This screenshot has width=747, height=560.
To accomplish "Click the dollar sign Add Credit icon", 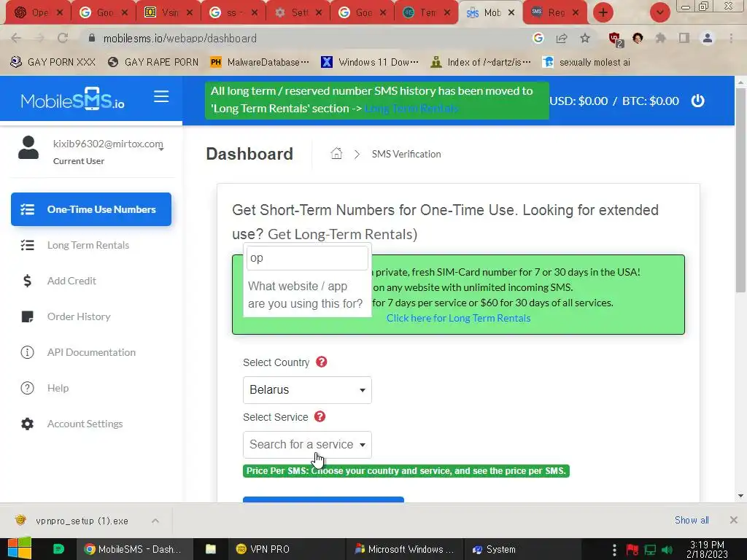I will 28,281.
